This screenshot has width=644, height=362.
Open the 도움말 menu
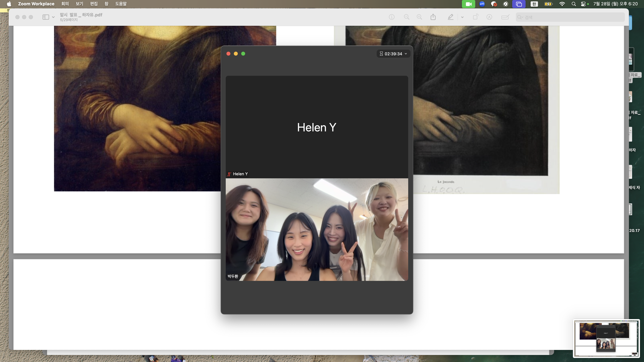pos(121,4)
